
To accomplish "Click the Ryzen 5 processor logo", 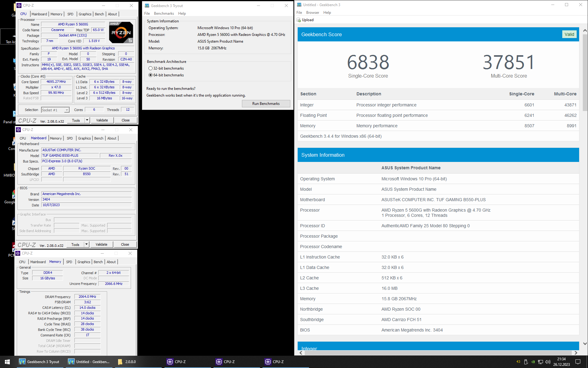I will click(121, 32).
